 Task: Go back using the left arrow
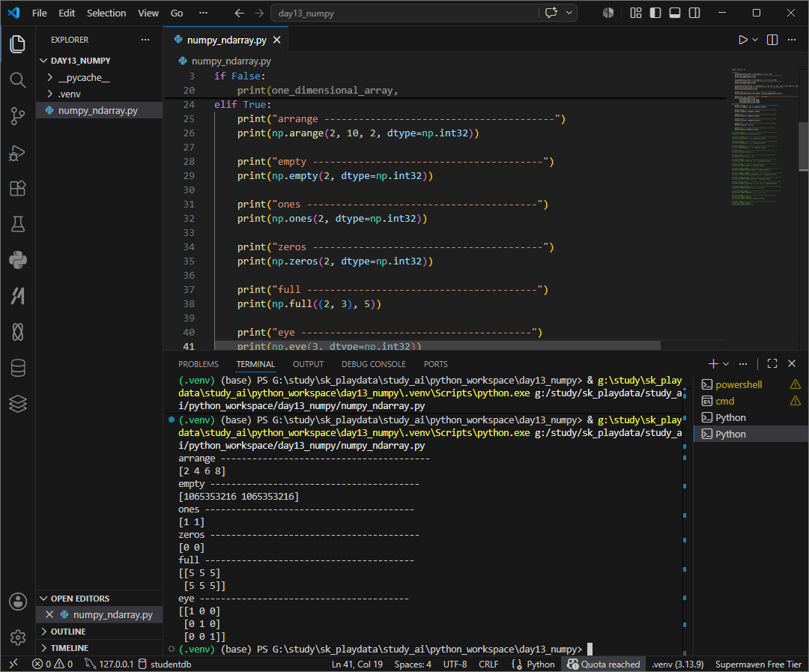(240, 13)
